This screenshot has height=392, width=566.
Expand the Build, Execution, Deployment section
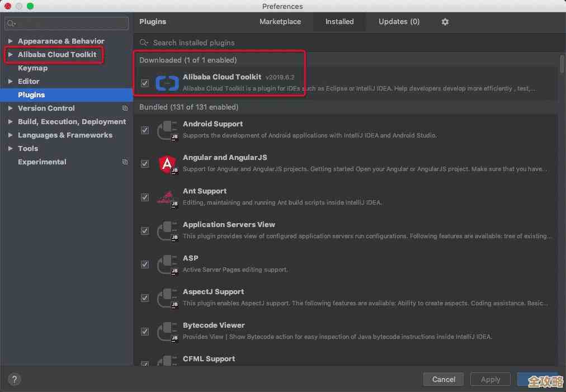[x=10, y=122]
